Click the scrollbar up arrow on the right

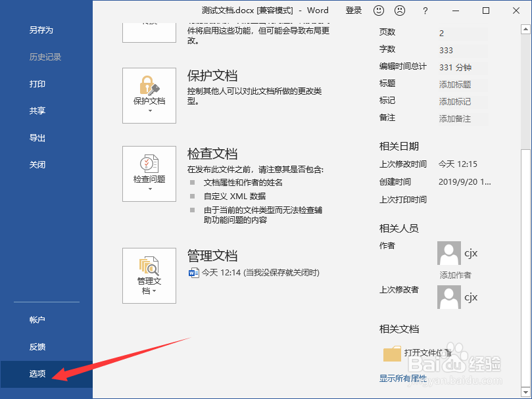(525, 29)
